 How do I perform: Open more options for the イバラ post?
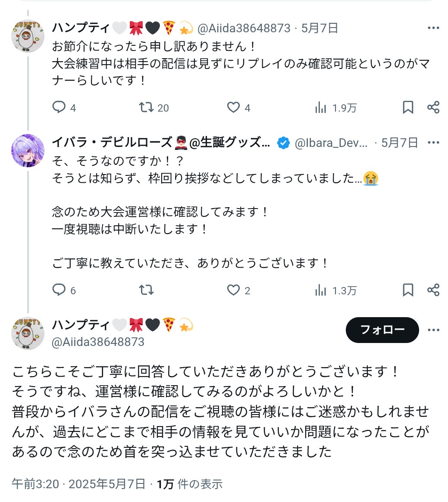(433, 143)
